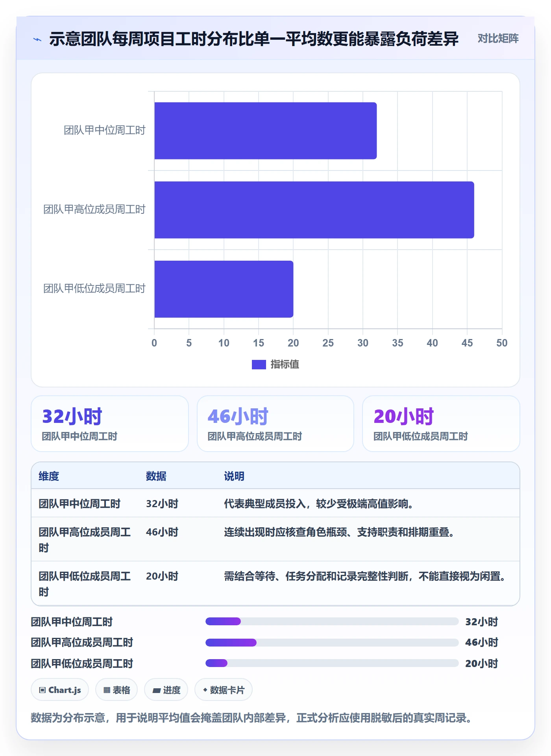Click the chart bar for 团队甲中位周工时
Image resolution: width=551 pixels, height=756 pixels.
click(266, 131)
